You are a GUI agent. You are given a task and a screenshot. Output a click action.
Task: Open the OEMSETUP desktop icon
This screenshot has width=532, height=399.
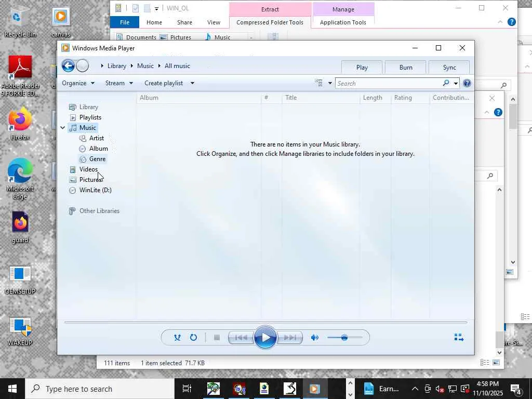click(20, 280)
